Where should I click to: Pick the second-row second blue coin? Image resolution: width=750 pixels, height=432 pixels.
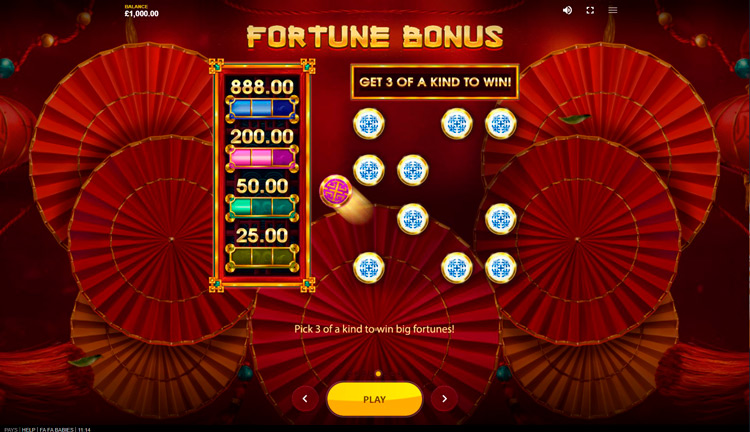coord(413,170)
